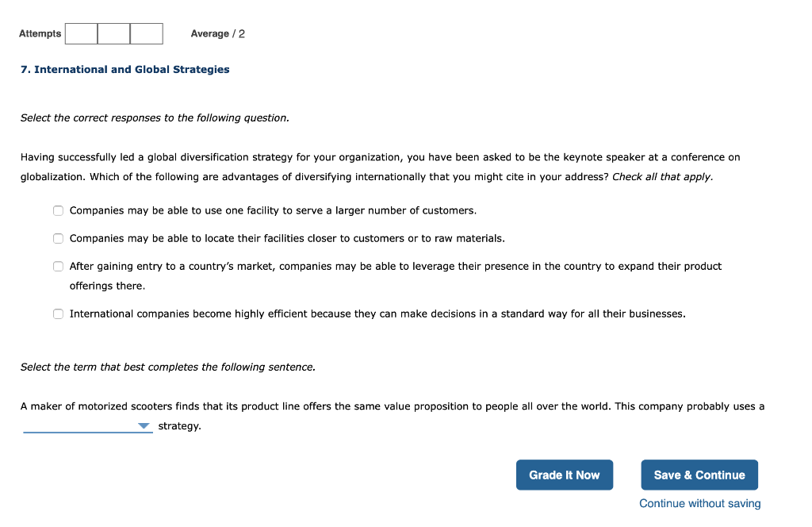Click the first Attempts box

(x=82, y=33)
